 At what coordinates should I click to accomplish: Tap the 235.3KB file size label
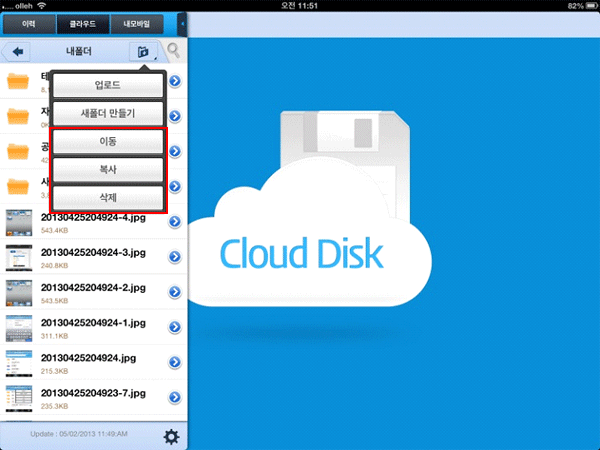pyautogui.click(x=54, y=406)
